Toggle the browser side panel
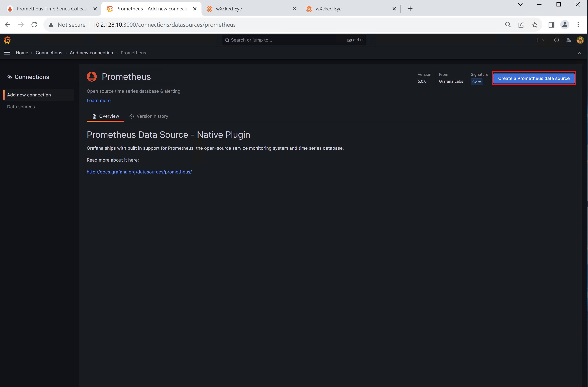The image size is (588, 387). [x=551, y=25]
